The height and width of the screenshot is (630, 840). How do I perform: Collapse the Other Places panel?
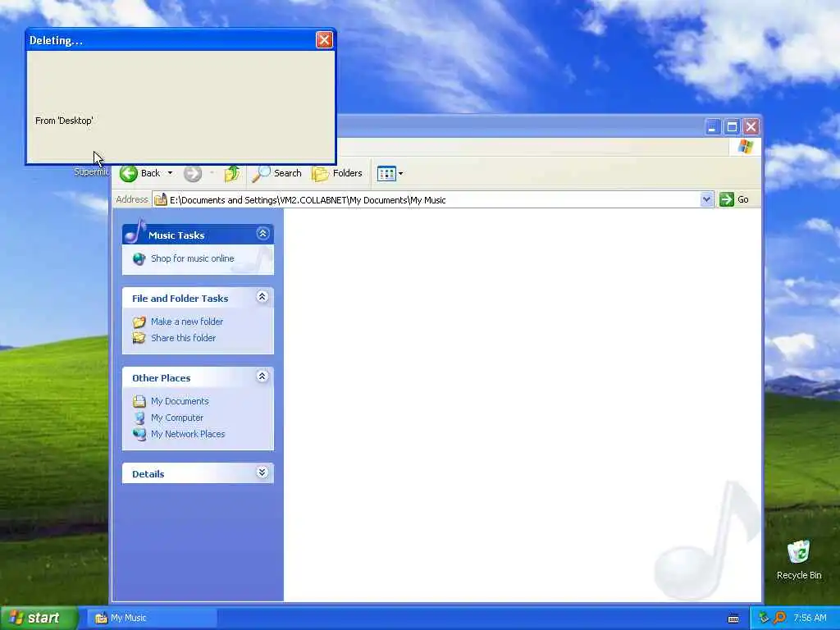point(262,377)
